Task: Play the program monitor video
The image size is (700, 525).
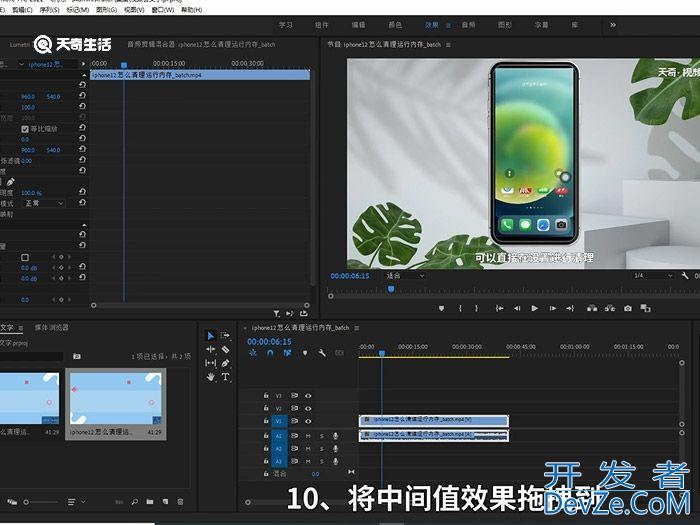Action: coord(534,308)
